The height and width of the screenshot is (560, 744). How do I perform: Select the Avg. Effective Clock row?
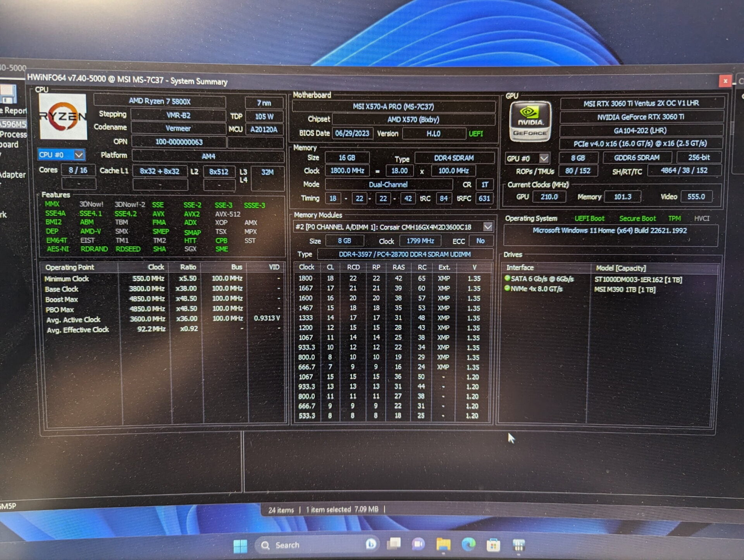click(162, 329)
